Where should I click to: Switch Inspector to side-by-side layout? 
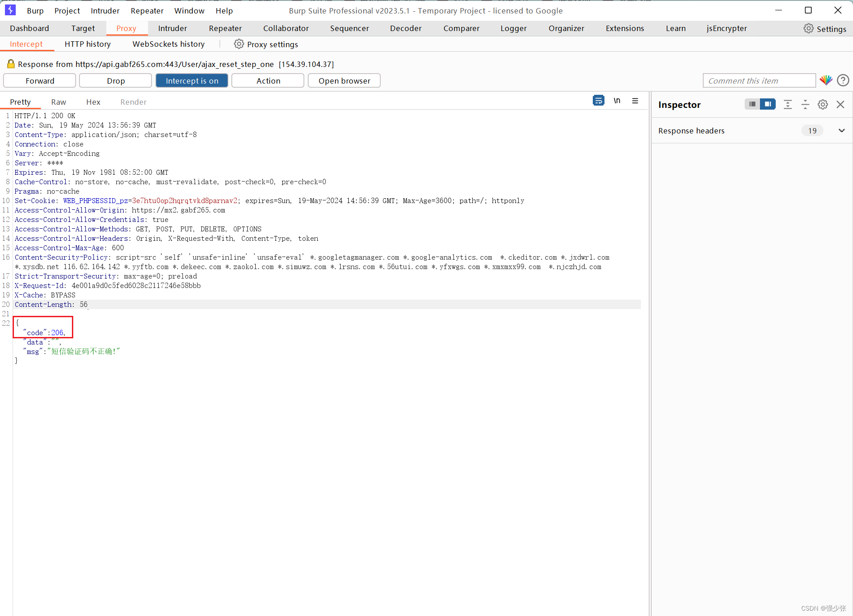[768, 104]
